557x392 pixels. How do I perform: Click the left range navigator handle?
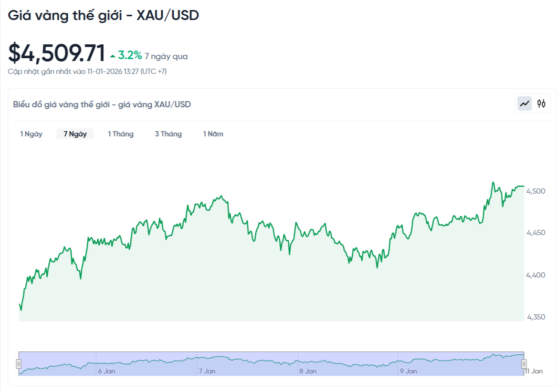coord(19,364)
